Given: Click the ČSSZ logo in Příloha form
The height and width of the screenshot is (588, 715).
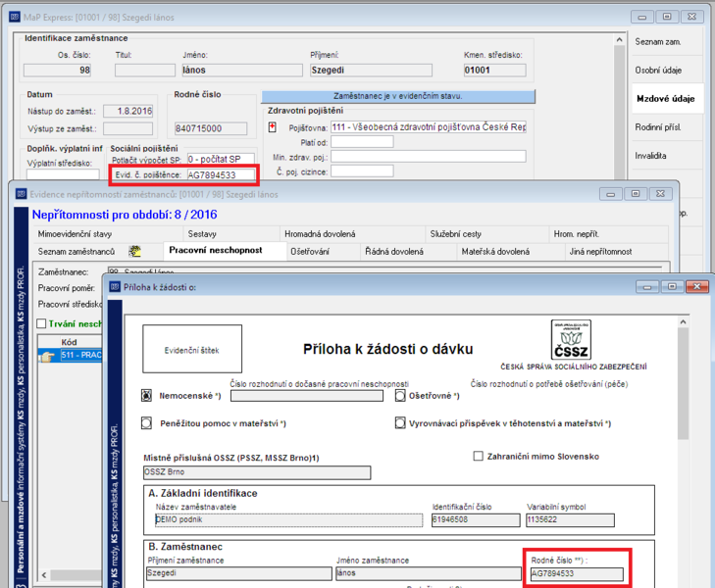Looking at the screenshot, I should (x=571, y=340).
